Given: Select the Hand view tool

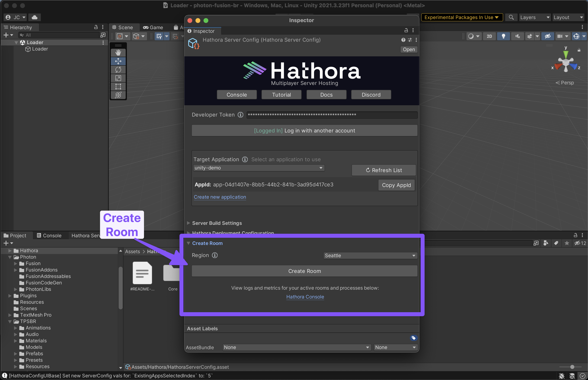Looking at the screenshot, I should click(x=118, y=53).
